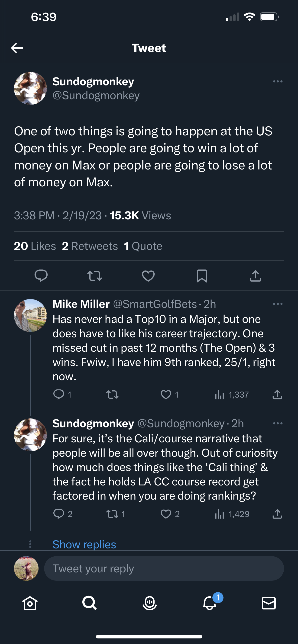The height and width of the screenshot is (644, 298).
Task: Like the main tweet about the US Open
Action: (x=148, y=276)
